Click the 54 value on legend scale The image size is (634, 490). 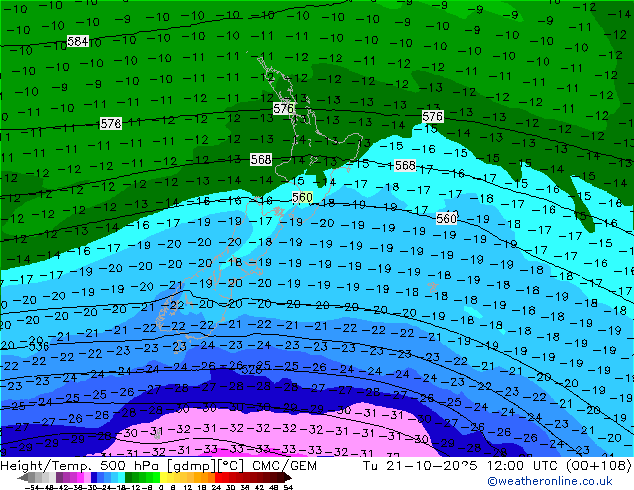pyautogui.click(x=288, y=487)
